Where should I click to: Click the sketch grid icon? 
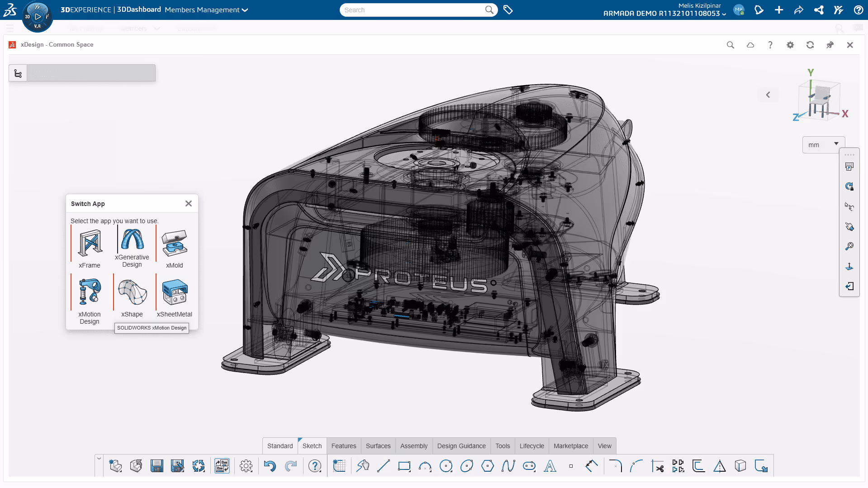339,466
